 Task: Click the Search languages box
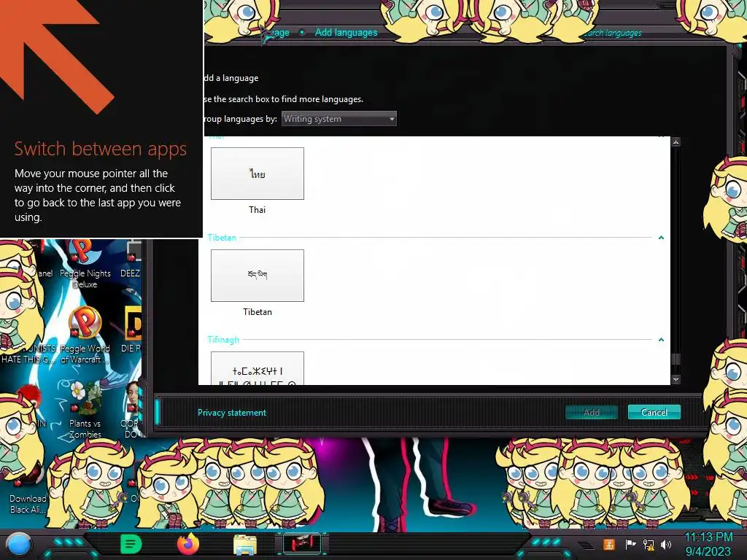(x=614, y=33)
